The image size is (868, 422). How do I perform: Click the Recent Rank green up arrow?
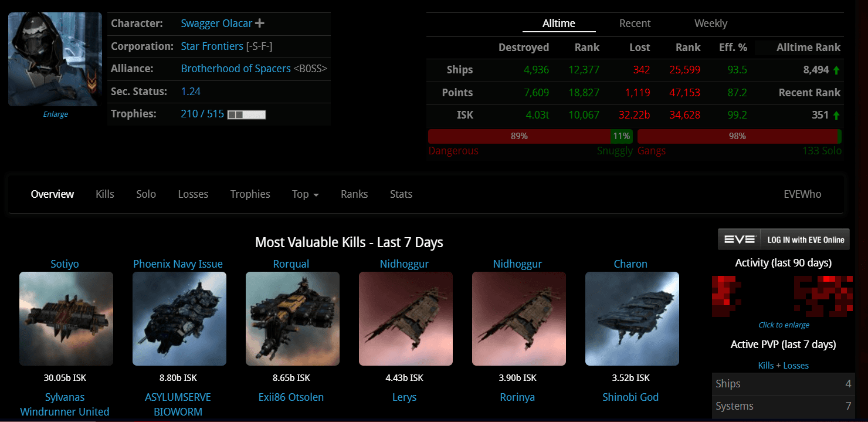(836, 115)
